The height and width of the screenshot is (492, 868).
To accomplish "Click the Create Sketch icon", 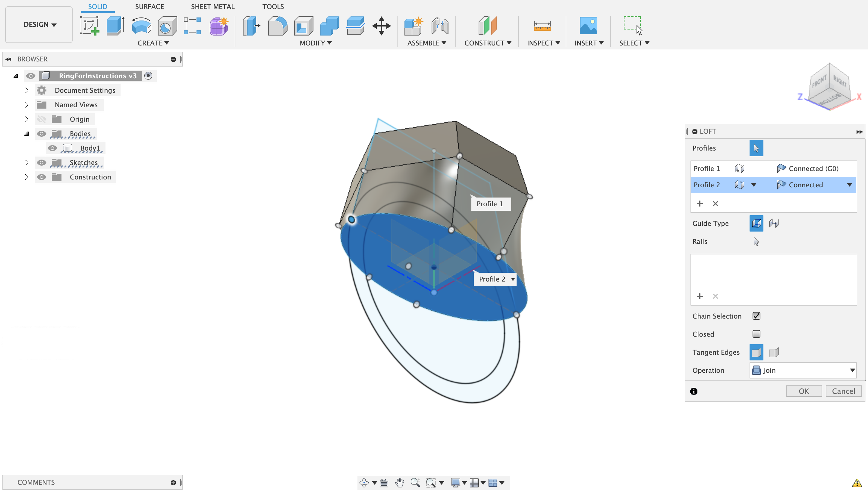I will 90,26.
